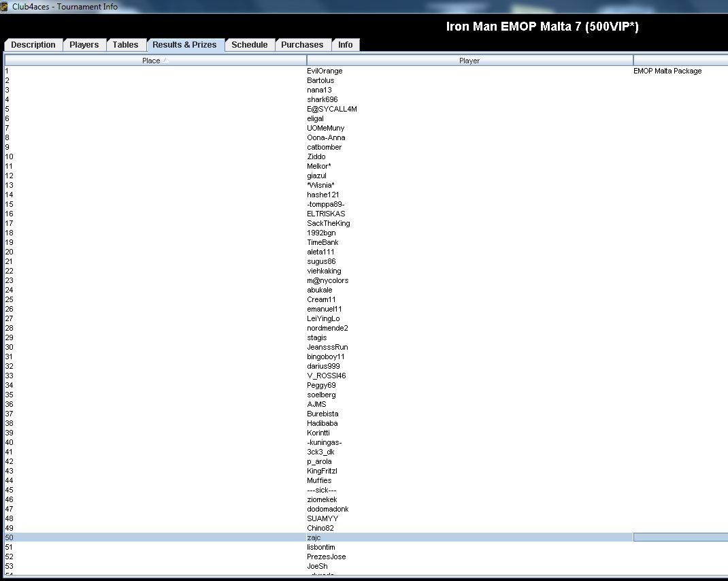Go to the Schedule tab

tap(249, 45)
